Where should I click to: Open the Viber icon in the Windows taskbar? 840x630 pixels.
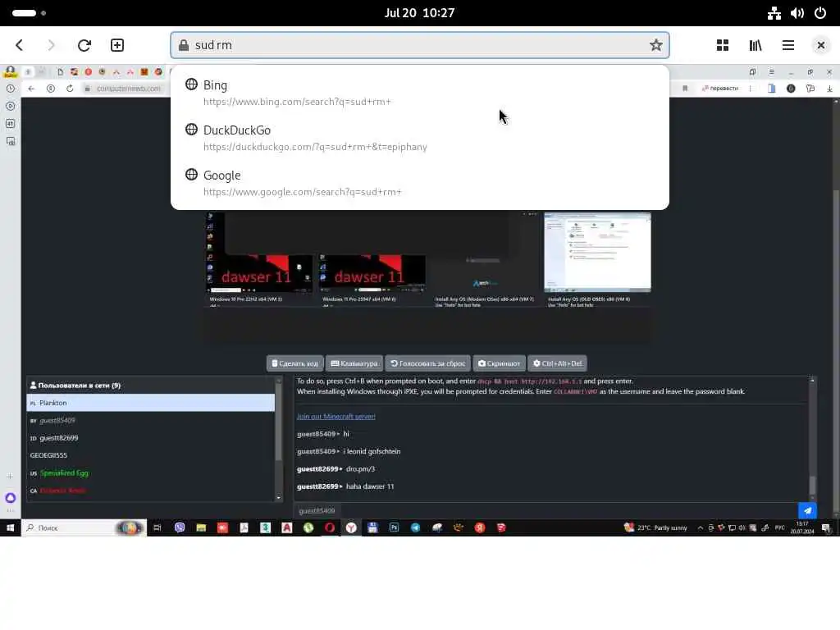180,527
